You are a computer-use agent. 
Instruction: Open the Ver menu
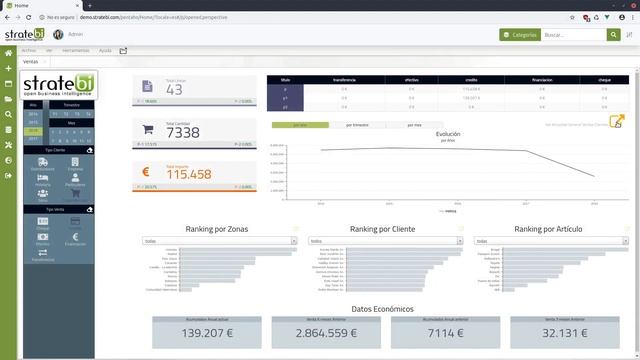click(49, 51)
